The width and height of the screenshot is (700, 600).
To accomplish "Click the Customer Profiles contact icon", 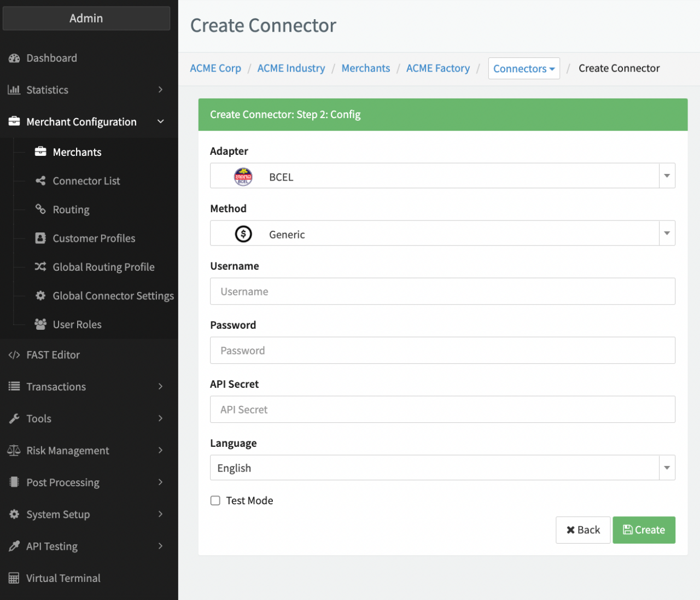I will [x=40, y=238].
